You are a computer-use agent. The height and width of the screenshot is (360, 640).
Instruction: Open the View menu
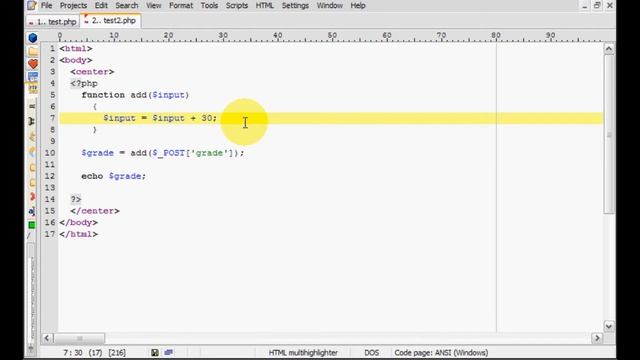pos(153,6)
